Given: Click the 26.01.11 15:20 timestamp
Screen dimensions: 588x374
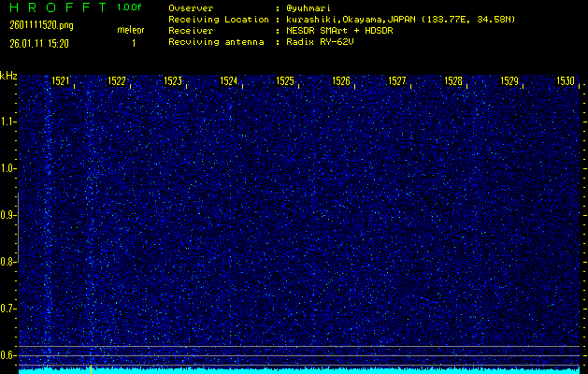Looking at the screenshot, I should click(x=43, y=43).
